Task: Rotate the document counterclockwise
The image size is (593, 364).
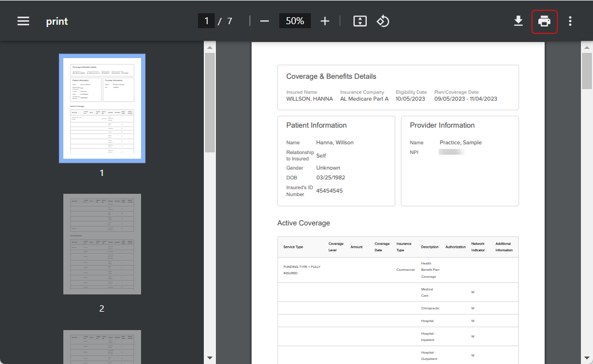Action: tap(383, 21)
